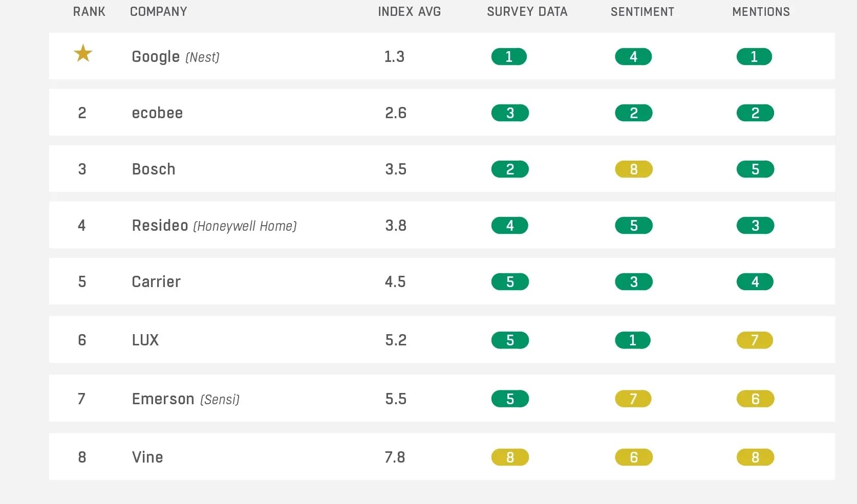Click the COMPANY column header
857x504 pixels.
pyautogui.click(x=158, y=12)
